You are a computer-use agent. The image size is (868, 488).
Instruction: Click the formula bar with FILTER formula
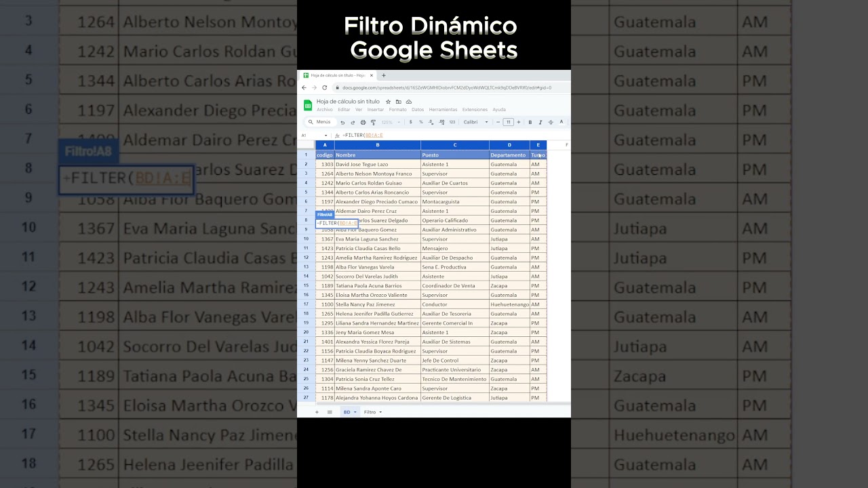click(x=454, y=136)
